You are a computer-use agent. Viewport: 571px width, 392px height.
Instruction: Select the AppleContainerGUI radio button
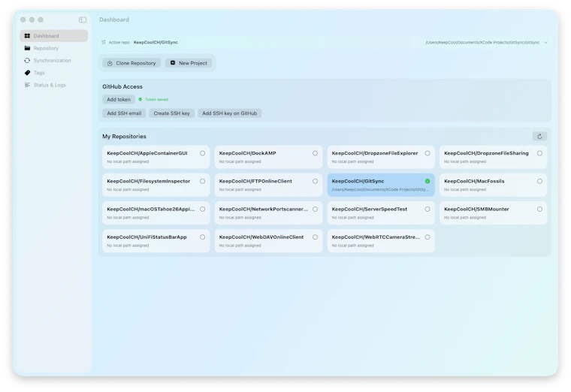pyautogui.click(x=202, y=153)
